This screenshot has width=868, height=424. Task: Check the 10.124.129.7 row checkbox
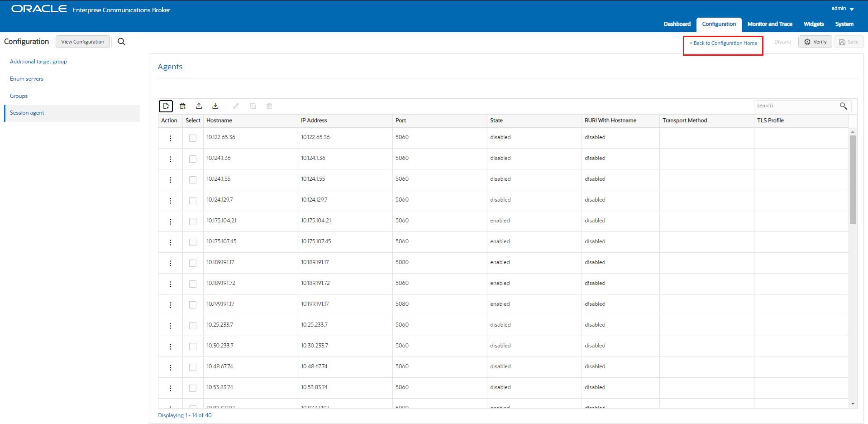tap(193, 201)
